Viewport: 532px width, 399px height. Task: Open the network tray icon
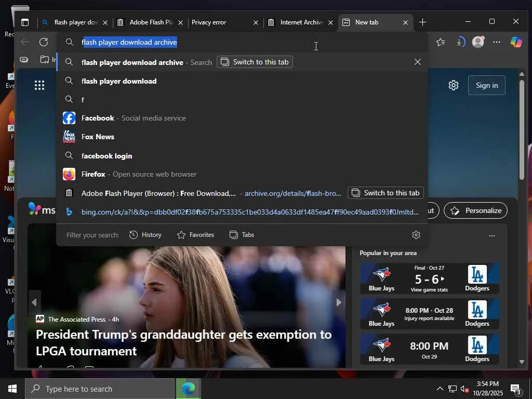(x=453, y=389)
